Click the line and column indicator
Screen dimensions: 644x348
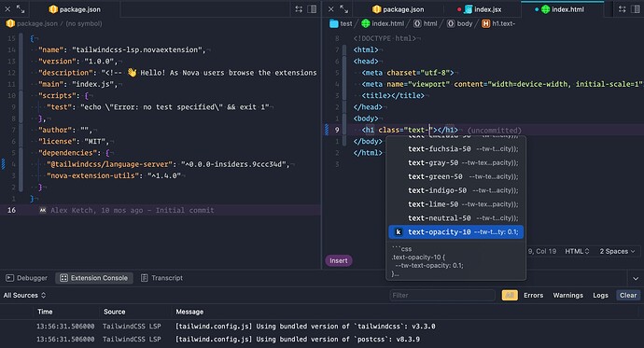(x=541, y=251)
